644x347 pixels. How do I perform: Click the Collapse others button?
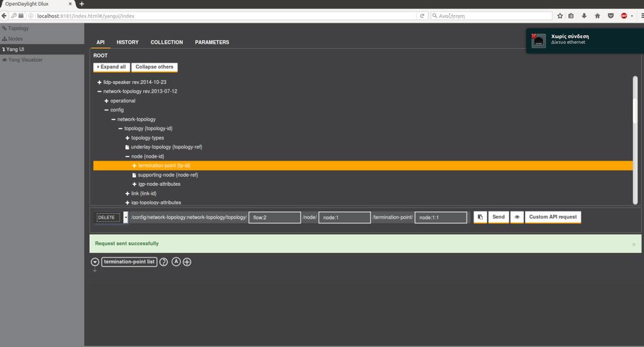pyautogui.click(x=155, y=67)
